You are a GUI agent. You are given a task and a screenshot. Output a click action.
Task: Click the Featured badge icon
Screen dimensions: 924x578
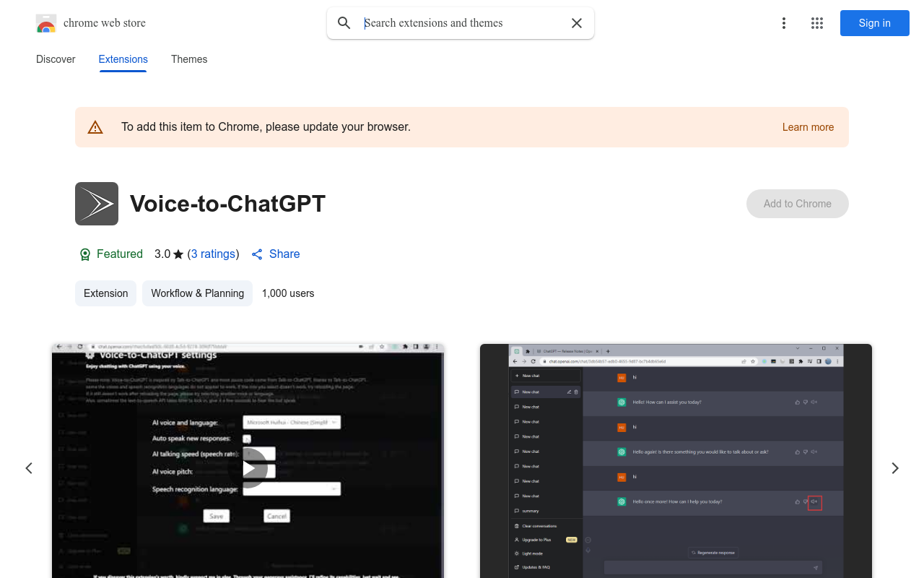(x=85, y=254)
